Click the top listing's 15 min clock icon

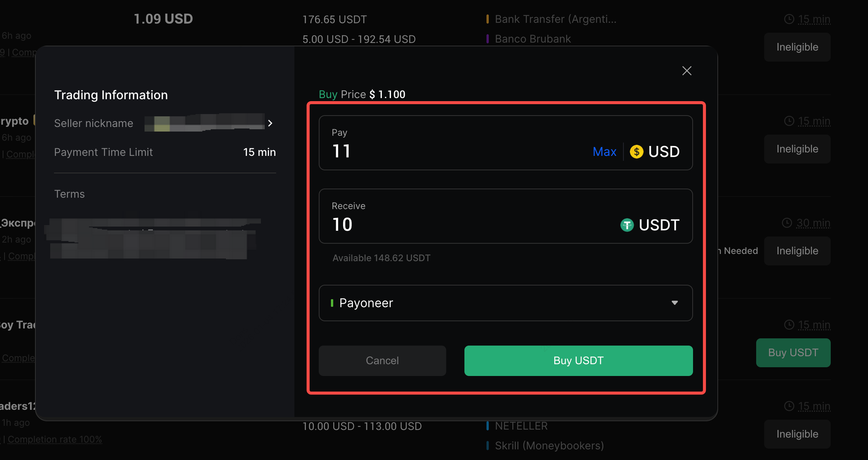(x=789, y=19)
